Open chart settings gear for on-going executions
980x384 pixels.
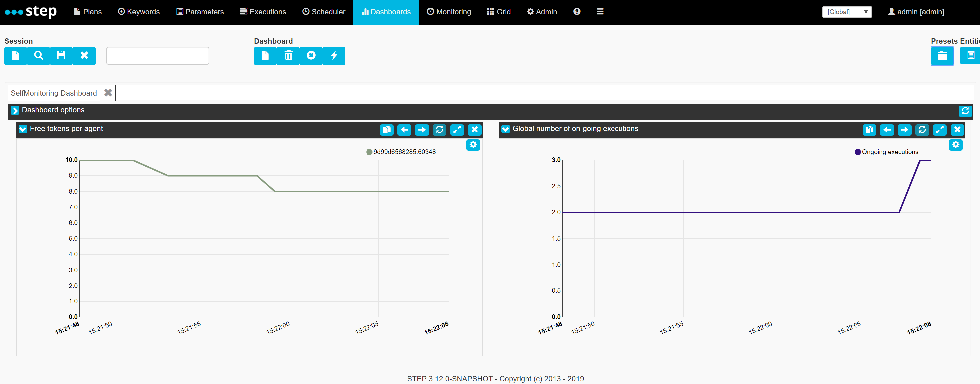(x=956, y=144)
